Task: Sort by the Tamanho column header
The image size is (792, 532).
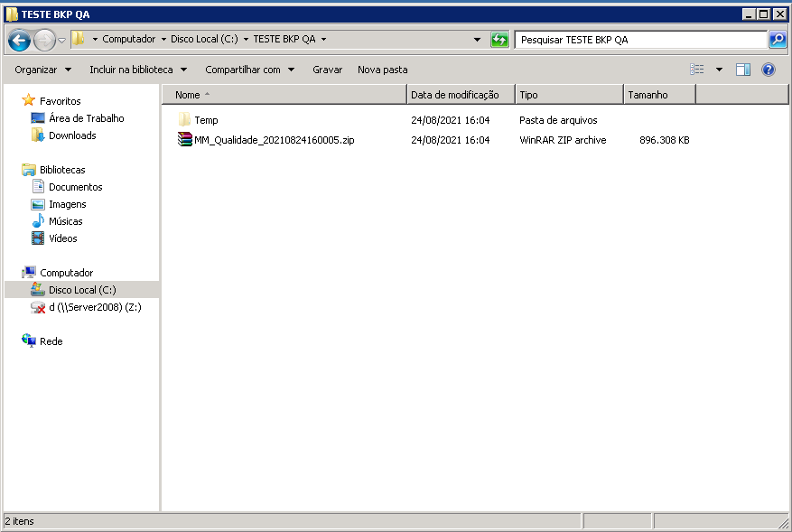Action: (659, 95)
